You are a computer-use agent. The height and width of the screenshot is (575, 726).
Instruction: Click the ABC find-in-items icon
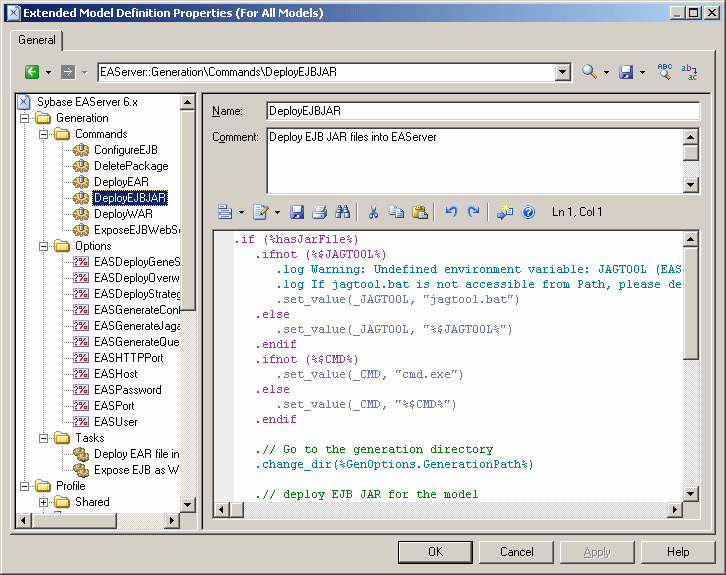click(x=665, y=72)
